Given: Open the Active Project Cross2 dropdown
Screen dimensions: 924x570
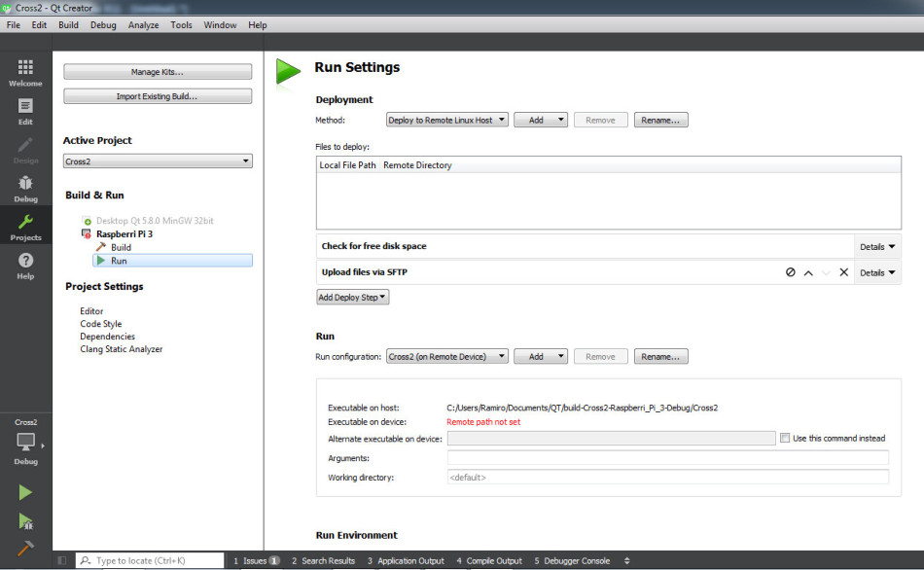Looking at the screenshot, I should click(x=158, y=160).
